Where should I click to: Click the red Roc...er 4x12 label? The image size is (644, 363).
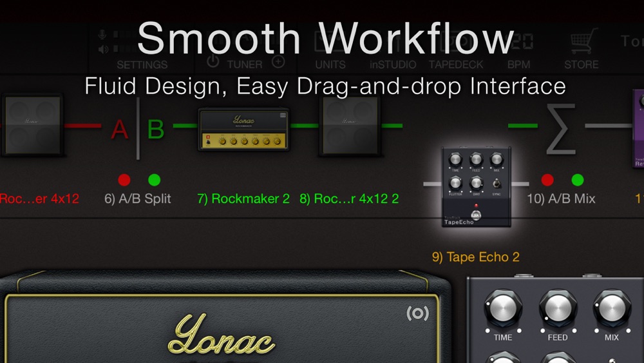39,199
